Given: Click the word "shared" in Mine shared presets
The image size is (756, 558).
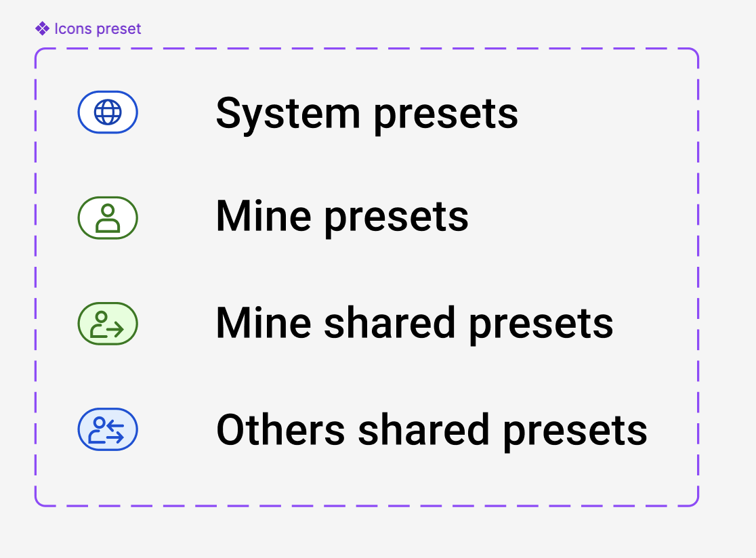Looking at the screenshot, I should point(390,323).
